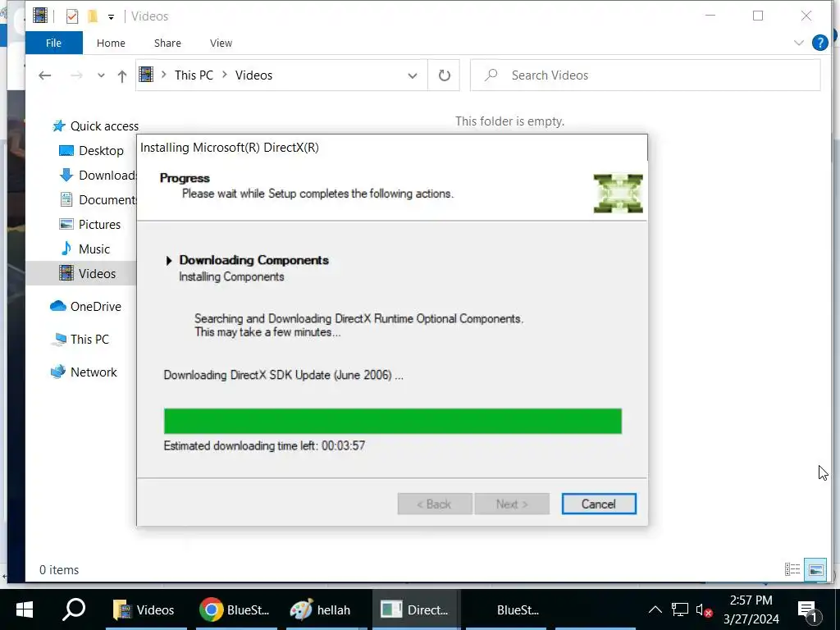The height and width of the screenshot is (630, 840).
Task: Click the Search Videos field
Action: click(x=645, y=75)
